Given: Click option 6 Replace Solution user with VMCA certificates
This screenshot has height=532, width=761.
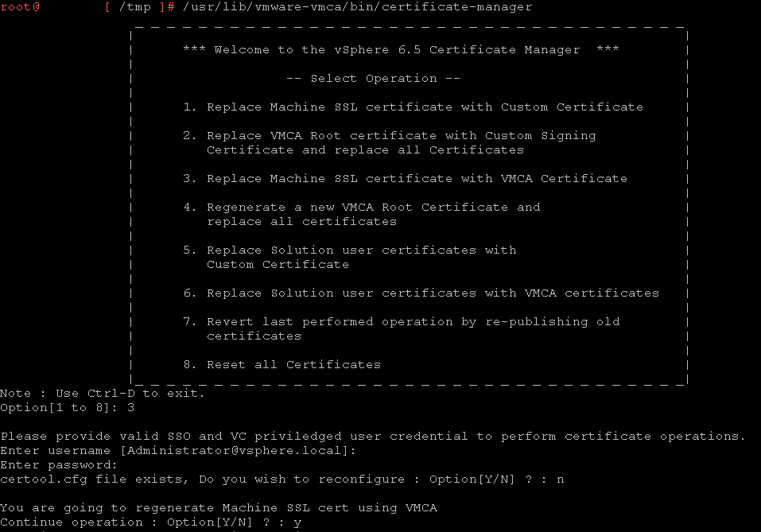Looking at the screenshot, I should tap(421, 293).
